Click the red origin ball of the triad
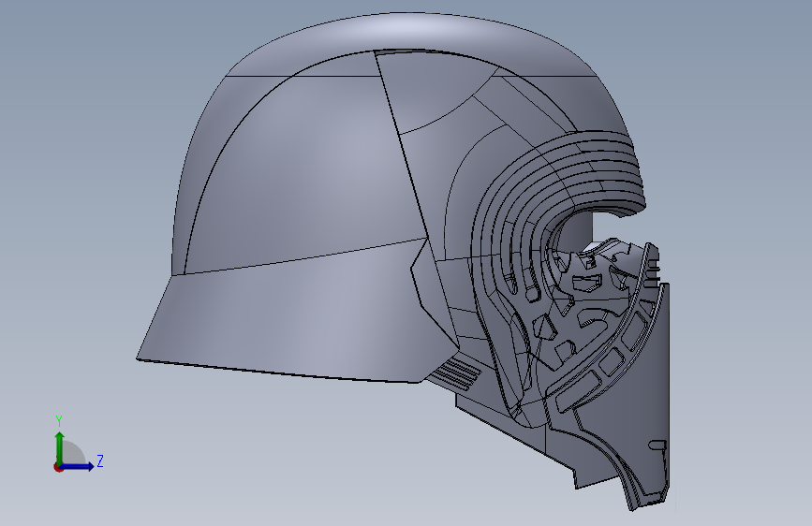Image resolution: width=812 pixels, height=526 pixels. (x=58, y=467)
